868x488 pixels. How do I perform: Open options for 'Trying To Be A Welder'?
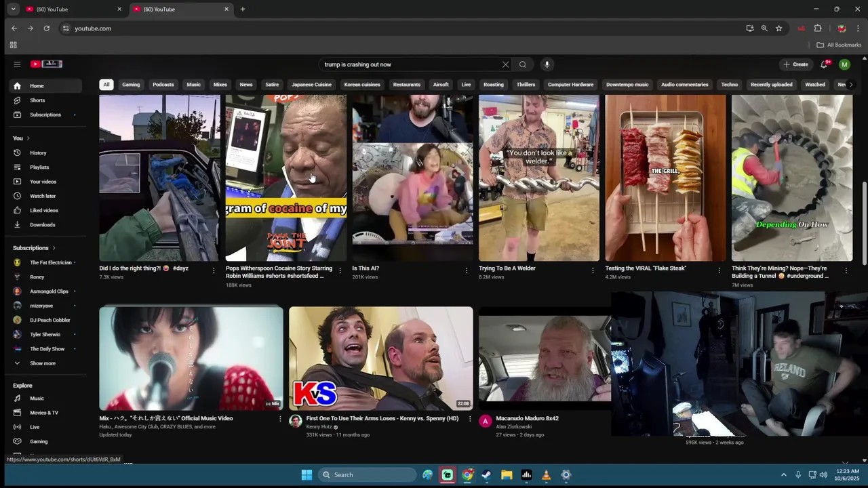point(593,270)
